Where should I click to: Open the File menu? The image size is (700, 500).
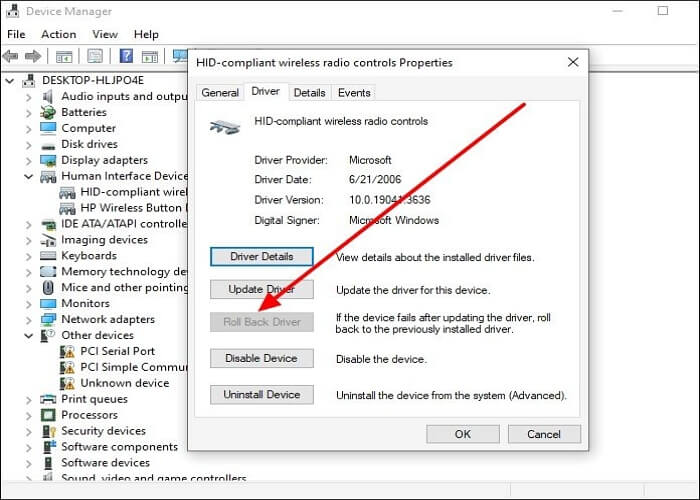[x=16, y=34]
